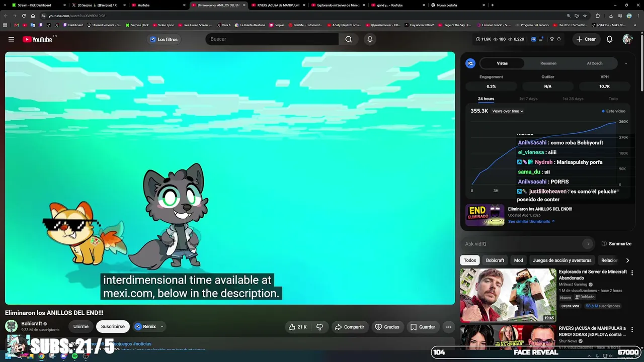The width and height of the screenshot is (644, 362).
Task: Click the 'Suscribirse' button
Action: (113, 327)
